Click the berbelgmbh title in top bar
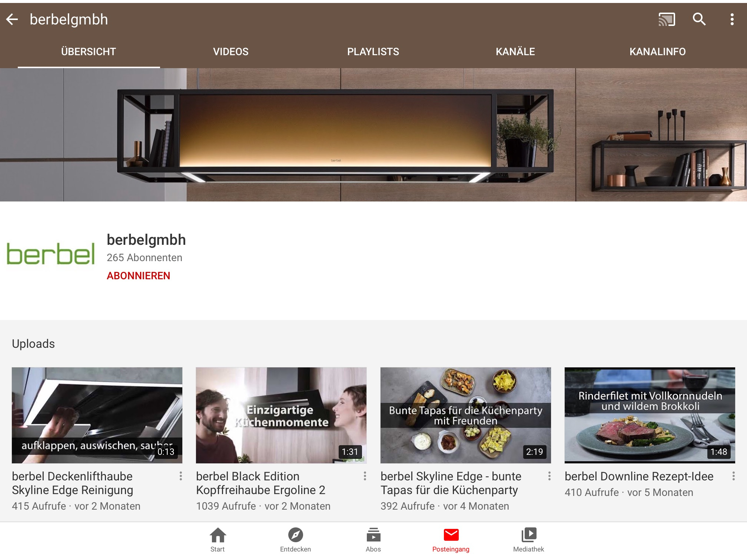 point(69,19)
